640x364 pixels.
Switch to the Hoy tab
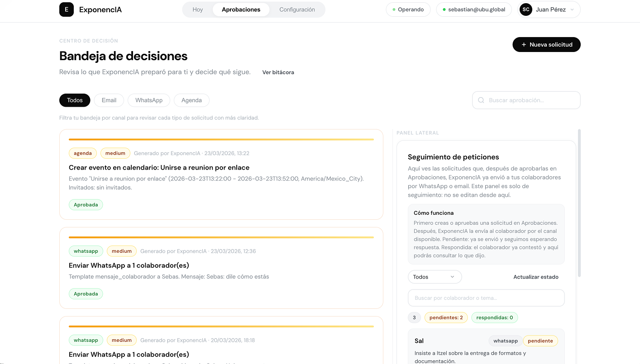(x=198, y=9)
